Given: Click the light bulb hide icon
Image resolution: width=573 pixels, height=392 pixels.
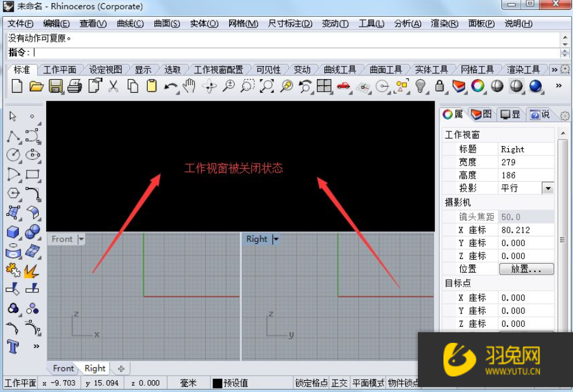Looking at the screenshot, I should point(421,86).
